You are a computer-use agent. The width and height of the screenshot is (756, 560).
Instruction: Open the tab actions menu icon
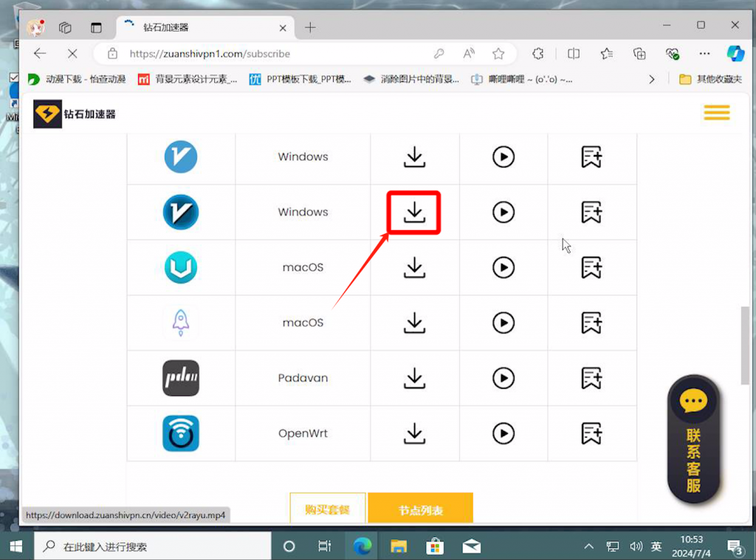pyautogui.click(x=97, y=27)
